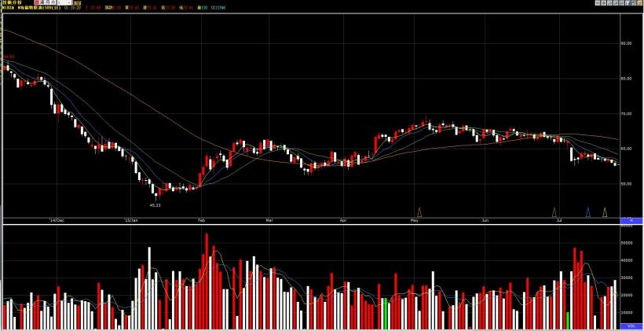Click the May triangle marker on time axis
644x331 pixels.
point(419,212)
